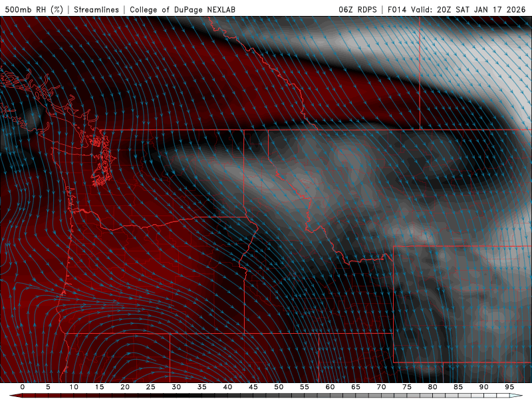Click the "55" value on the color scale
The height and width of the screenshot is (399, 532).
pyautogui.click(x=305, y=387)
